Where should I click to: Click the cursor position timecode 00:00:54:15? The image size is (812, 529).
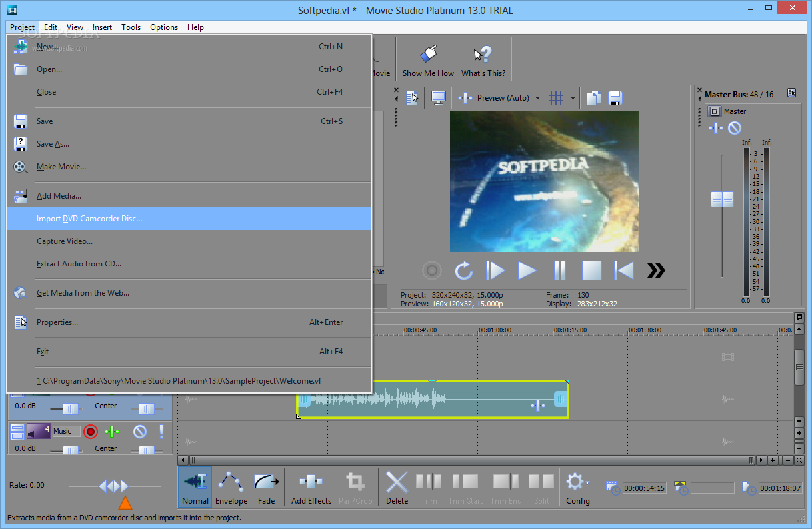pos(645,488)
